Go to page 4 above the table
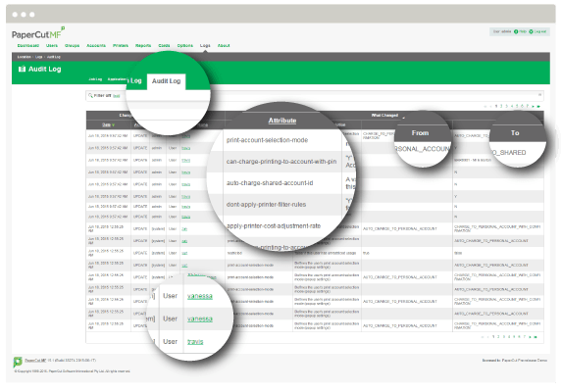Image resolution: width=561 pixels, height=392 pixels. pos(512,106)
